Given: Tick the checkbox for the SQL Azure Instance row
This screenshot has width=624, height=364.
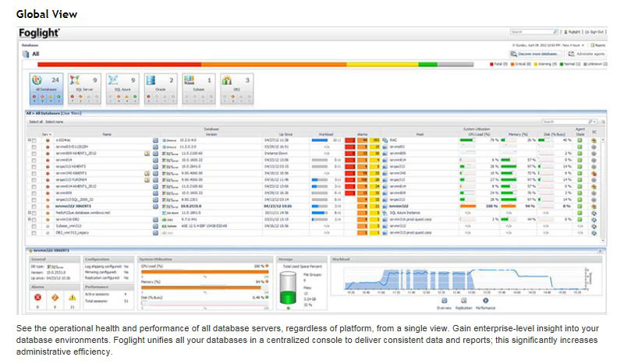Looking at the screenshot, I should pyautogui.click(x=34, y=214).
